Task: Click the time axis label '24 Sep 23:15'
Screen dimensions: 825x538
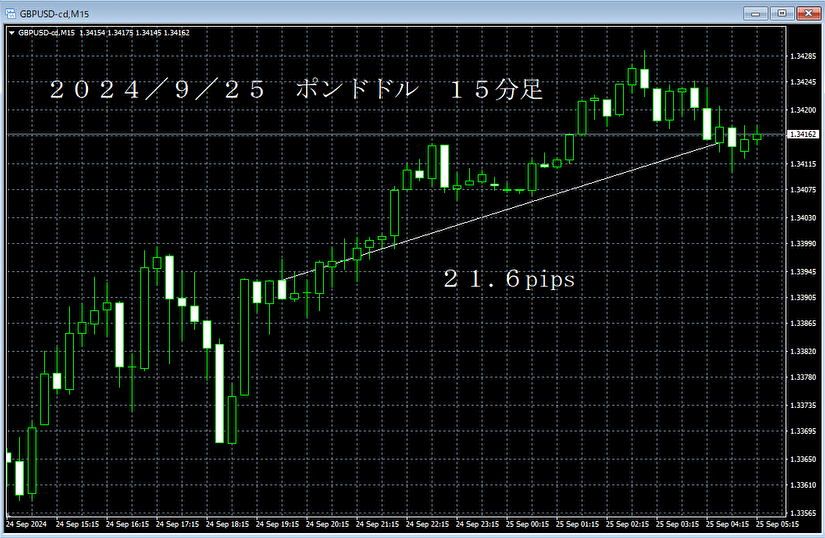Action: (477, 524)
